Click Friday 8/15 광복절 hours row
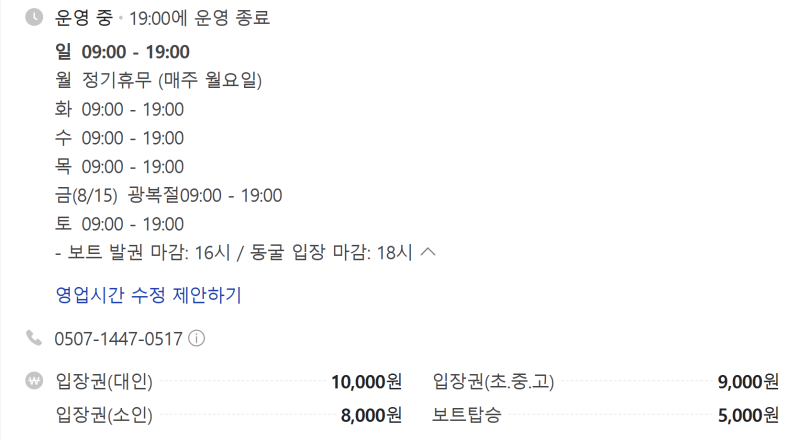This screenshot has height=441, width=800. (x=168, y=195)
